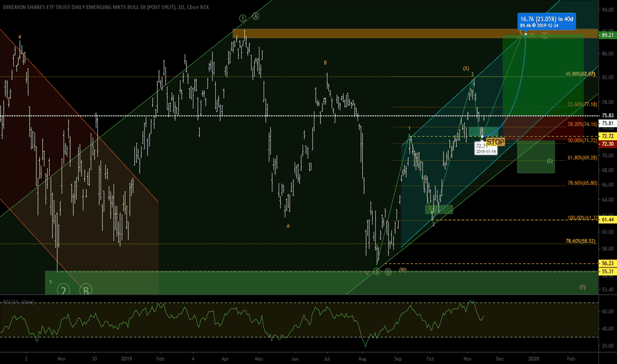This screenshot has width=617, height=364.
Task: Click Aug on the time axis
Action: point(362,359)
